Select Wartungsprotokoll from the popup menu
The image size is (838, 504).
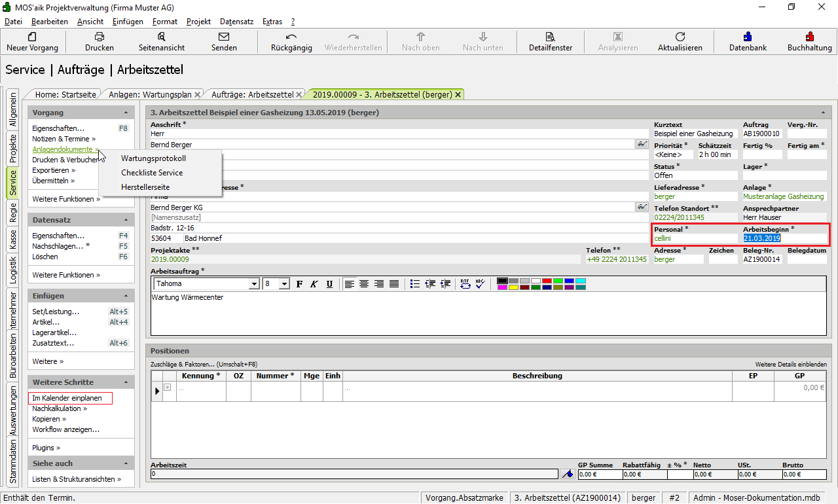point(153,158)
